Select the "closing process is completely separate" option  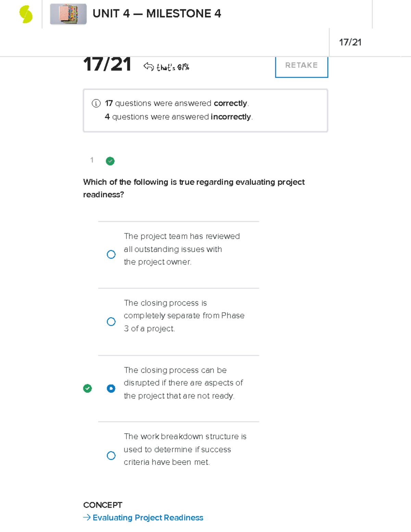click(x=111, y=321)
